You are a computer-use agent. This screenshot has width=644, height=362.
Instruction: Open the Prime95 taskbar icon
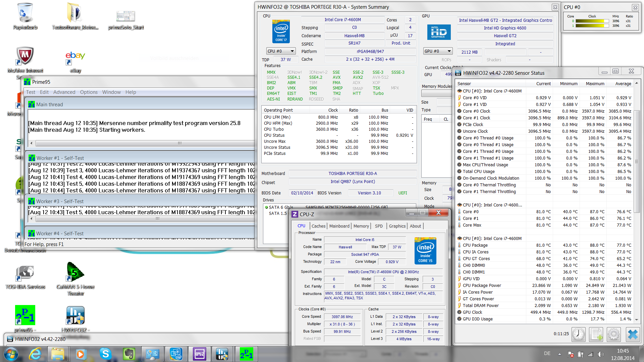pos(246,354)
